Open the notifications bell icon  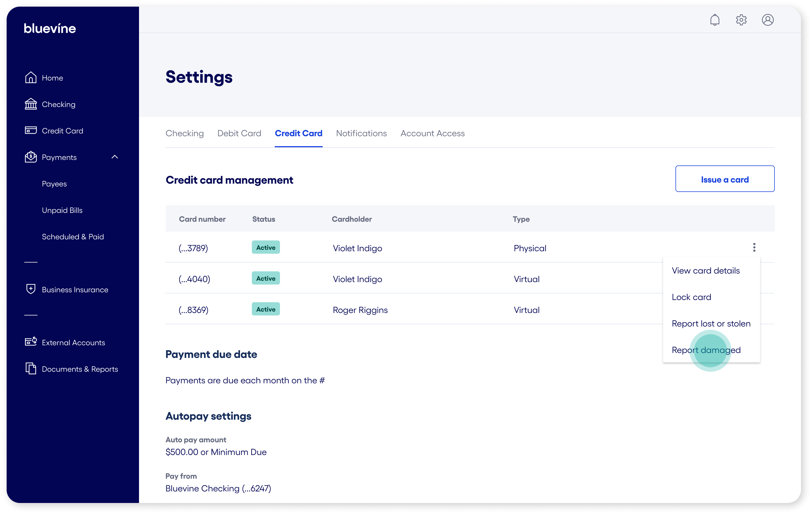click(x=715, y=20)
